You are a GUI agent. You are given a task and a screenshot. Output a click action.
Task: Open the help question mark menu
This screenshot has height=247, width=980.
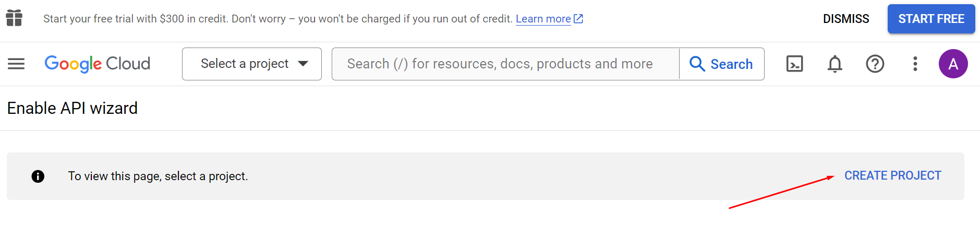pos(875,64)
